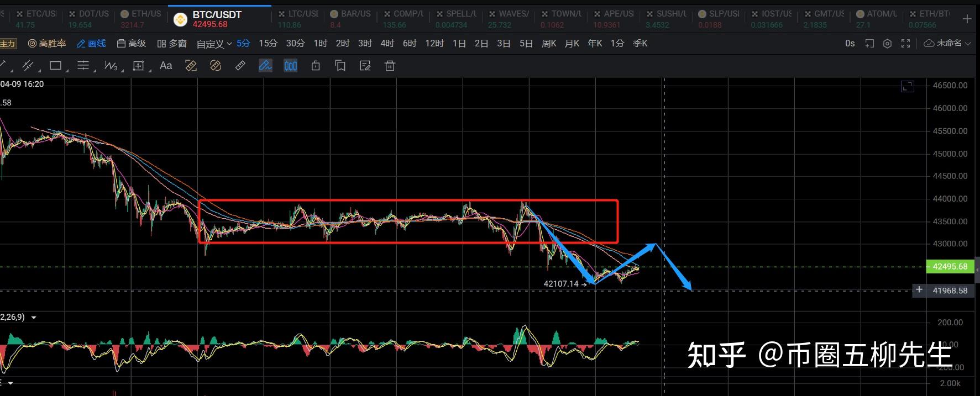The image size is (980, 396).
Task: Click the 04-09 16:20 timestamp label
Action: (22, 84)
